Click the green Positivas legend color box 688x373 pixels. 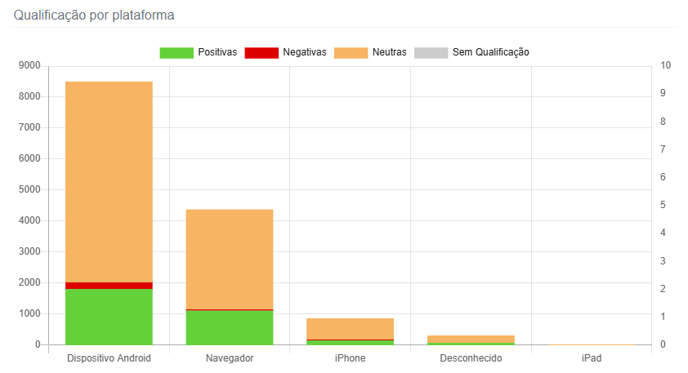(x=176, y=53)
